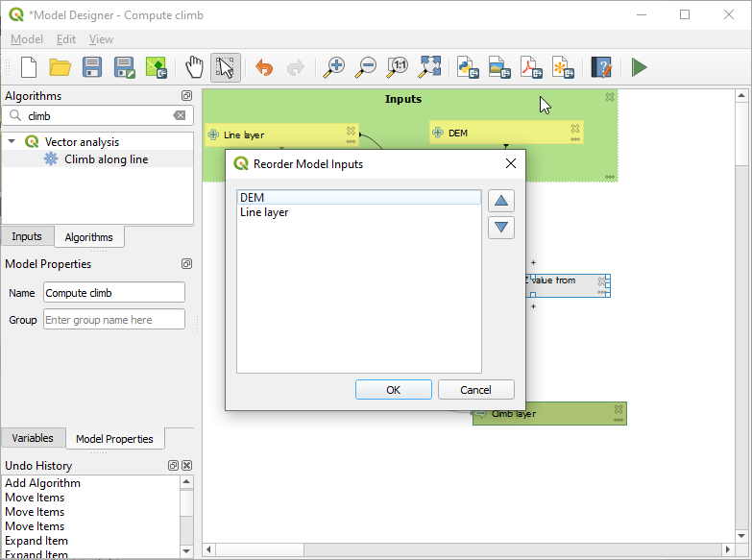Screen dimensions: 752x560
Task: Select Line layer in the reorder list
Action: tap(264, 212)
